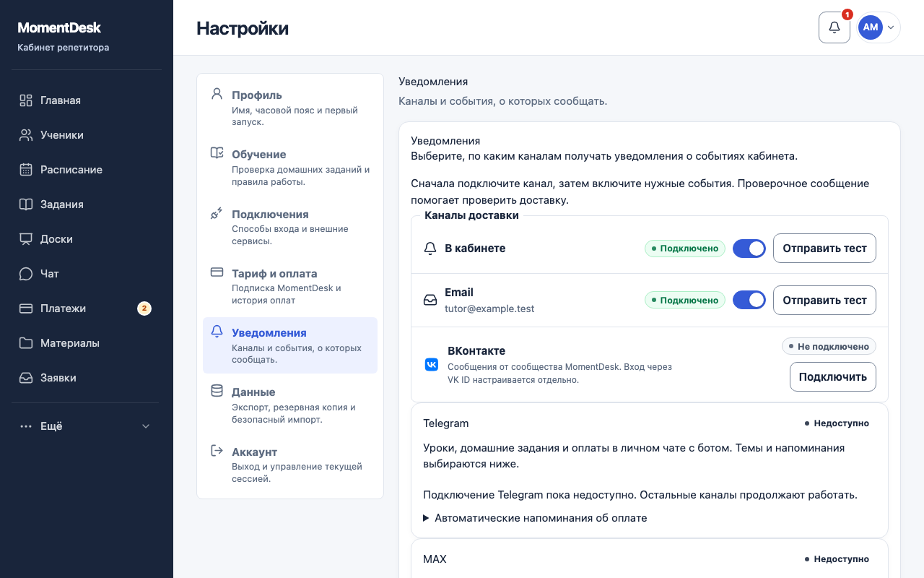Open the notifications bell in header
This screenshot has width=924, height=578.
834,27
